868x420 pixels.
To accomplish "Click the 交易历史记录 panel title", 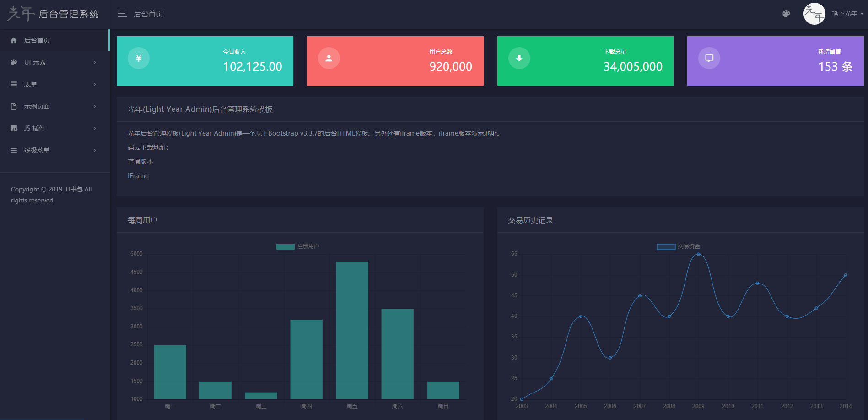I will (531, 220).
